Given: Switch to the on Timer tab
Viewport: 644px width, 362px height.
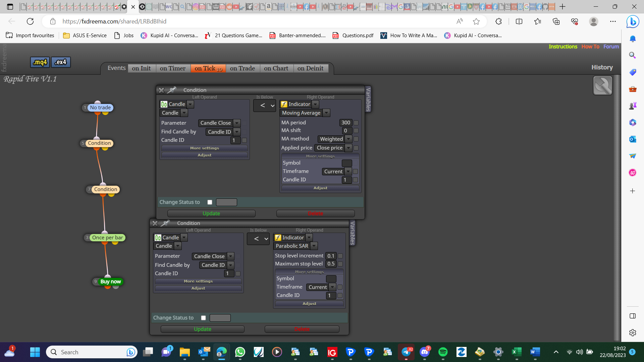Looking at the screenshot, I should point(173,68).
